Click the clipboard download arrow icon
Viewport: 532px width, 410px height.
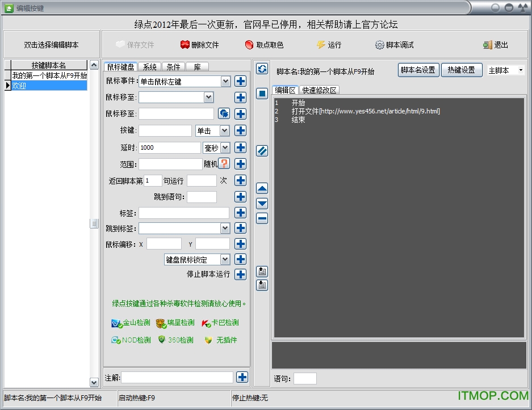tap(262, 285)
